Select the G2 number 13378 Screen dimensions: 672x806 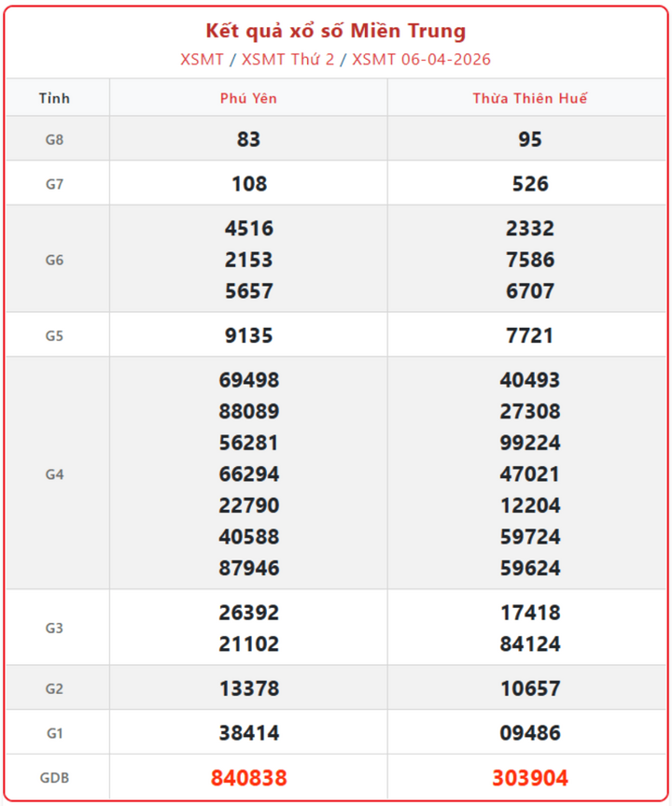click(x=248, y=689)
